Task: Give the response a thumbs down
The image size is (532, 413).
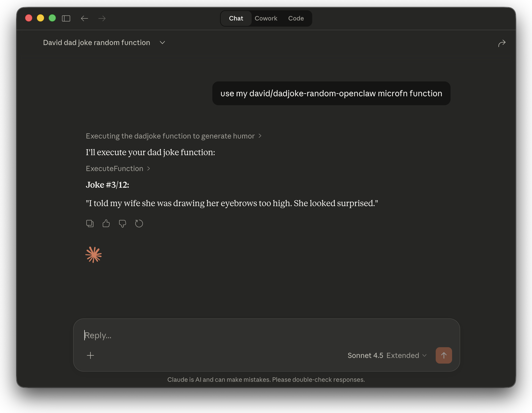Action: point(122,224)
